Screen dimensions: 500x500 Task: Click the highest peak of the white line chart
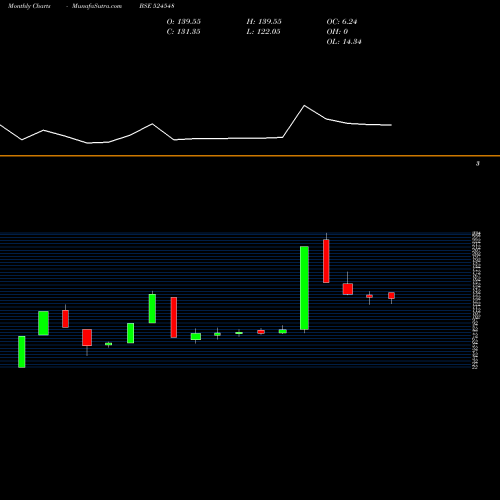click(x=304, y=106)
